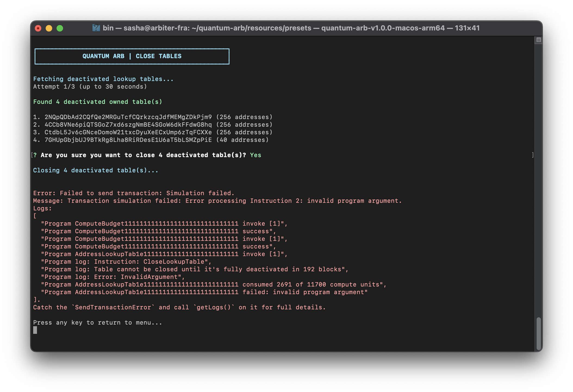Click the green Yes confirmation answer
The width and height of the screenshot is (573, 392).
pyautogui.click(x=256, y=155)
